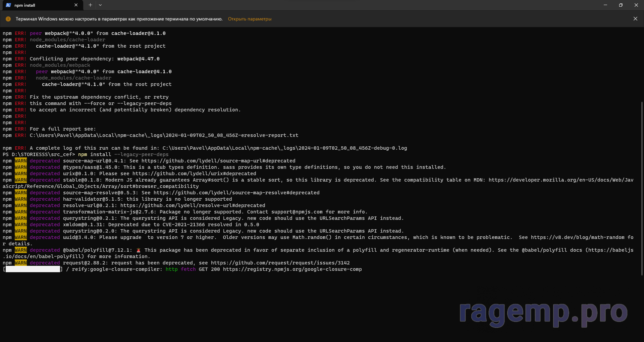Open the lydell/urix#deprecated GitHub link
The width and height of the screenshot is (644, 342).
tap(194, 174)
